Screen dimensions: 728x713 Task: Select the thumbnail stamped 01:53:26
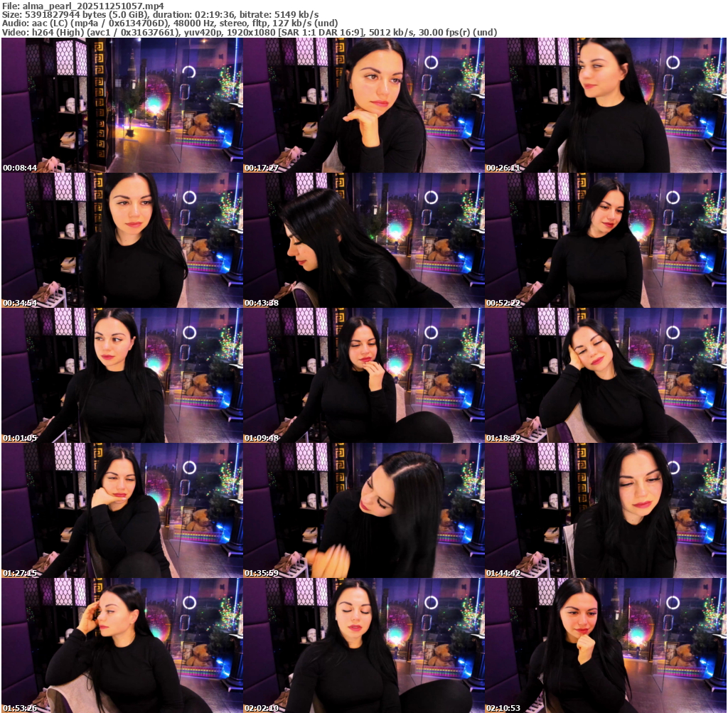(x=122, y=645)
